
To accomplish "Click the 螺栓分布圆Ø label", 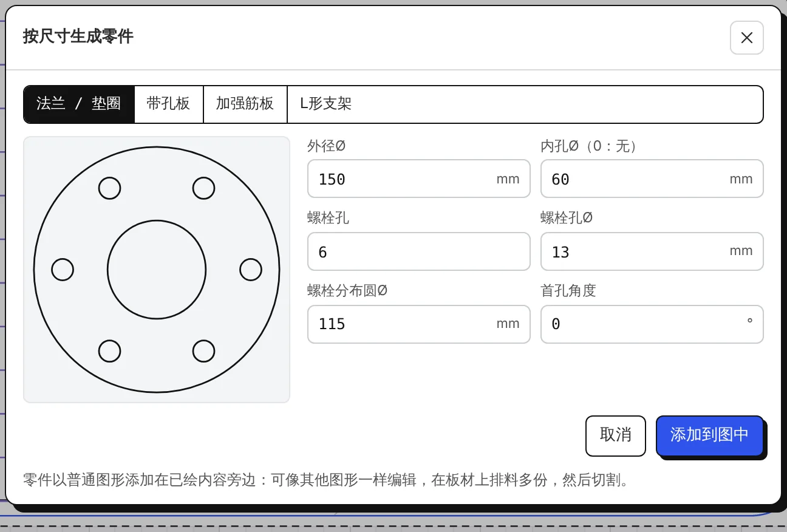I will pyautogui.click(x=347, y=290).
